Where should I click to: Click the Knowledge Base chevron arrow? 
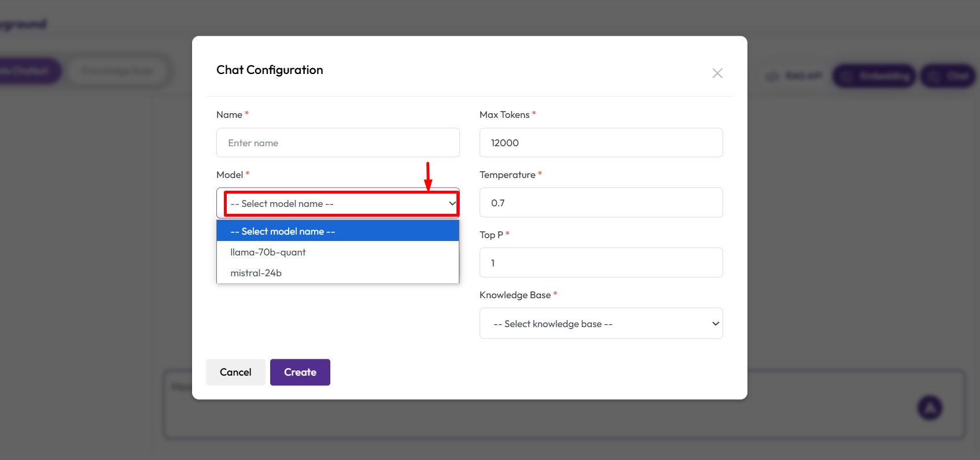coord(716,324)
